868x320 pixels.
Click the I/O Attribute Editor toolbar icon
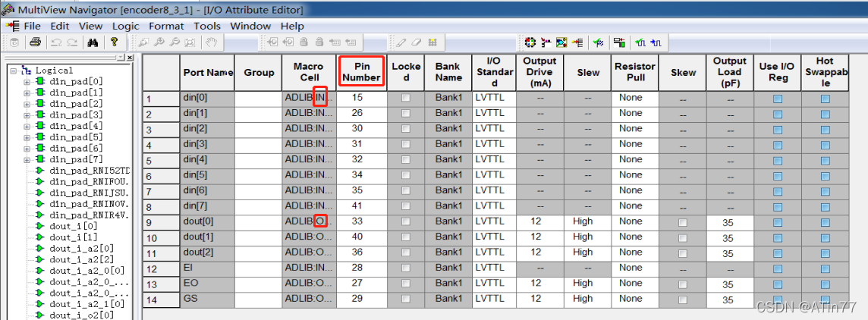(x=577, y=42)
